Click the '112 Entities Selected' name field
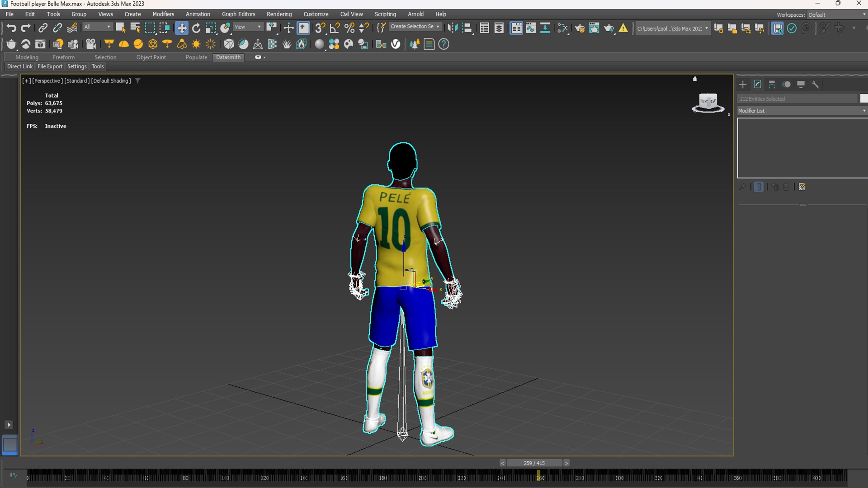This screenshot has width=868, height=488. [x=797, y=99]
